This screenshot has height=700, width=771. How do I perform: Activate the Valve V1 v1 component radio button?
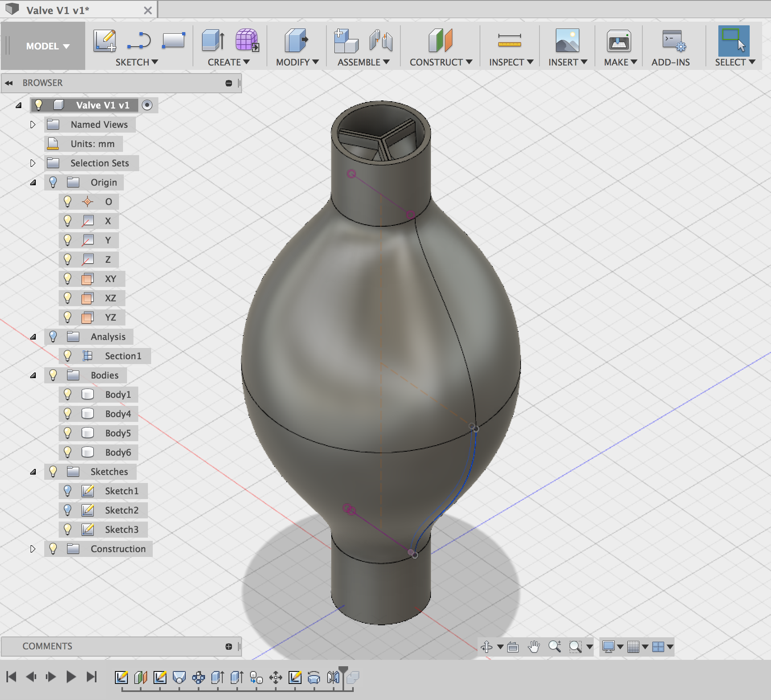click(x=148, y=105)
